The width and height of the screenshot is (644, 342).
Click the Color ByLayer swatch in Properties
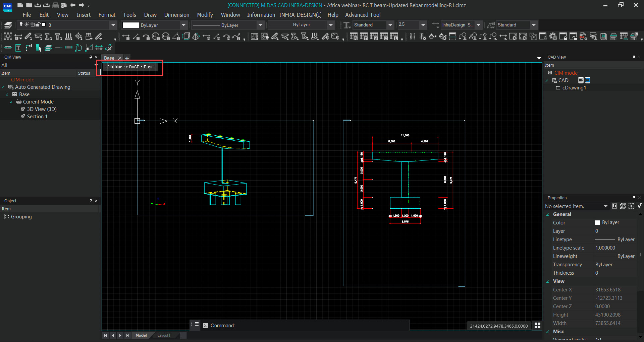pos(597,223)
